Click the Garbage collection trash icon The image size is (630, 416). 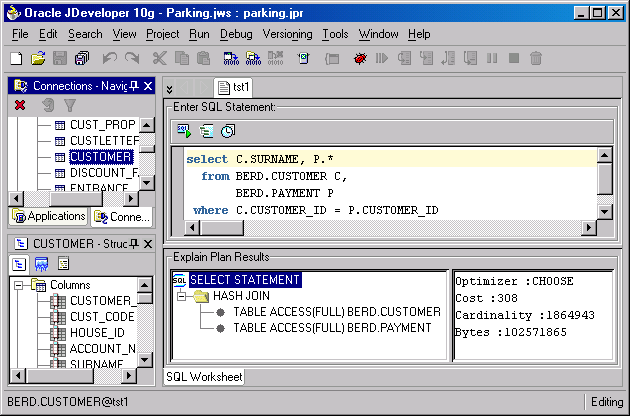pos(536,59)
